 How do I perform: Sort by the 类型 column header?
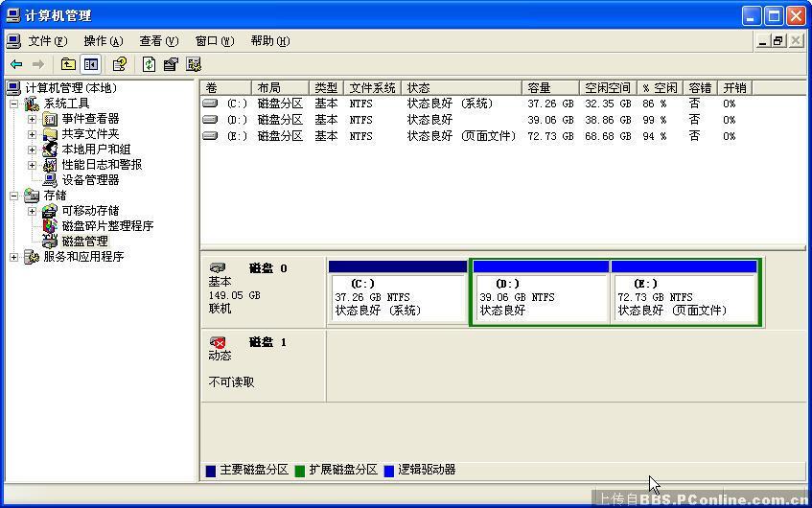[326, 88]
